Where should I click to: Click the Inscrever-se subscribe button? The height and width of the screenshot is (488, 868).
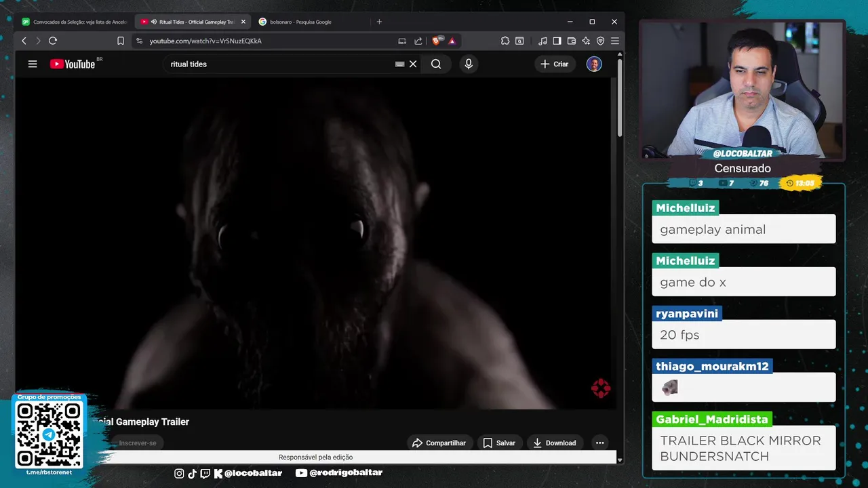[x=136, y=443]
